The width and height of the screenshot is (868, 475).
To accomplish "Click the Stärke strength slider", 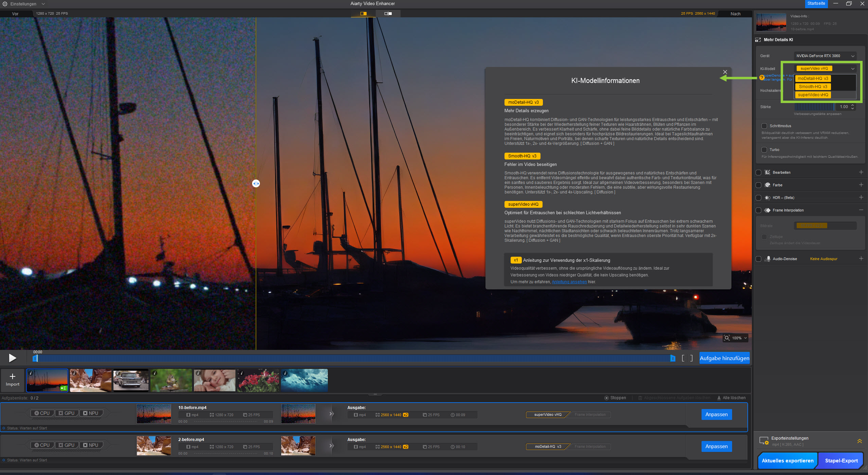I will 814,107.
